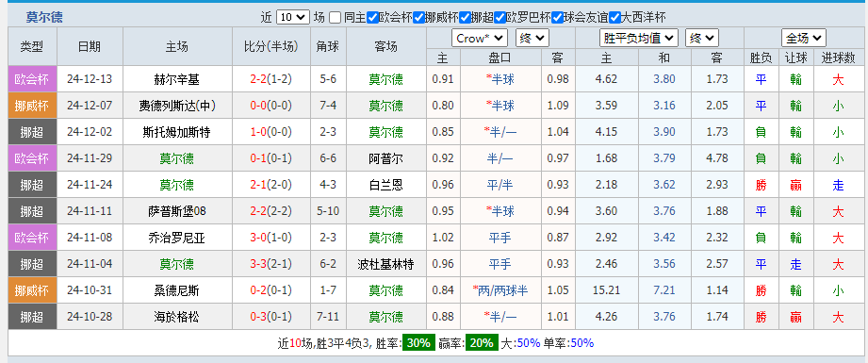Click the 2-2(2-2) score on 24-11-11 row
The width and height of the screenshot is (868, 363).
(271, 212)
